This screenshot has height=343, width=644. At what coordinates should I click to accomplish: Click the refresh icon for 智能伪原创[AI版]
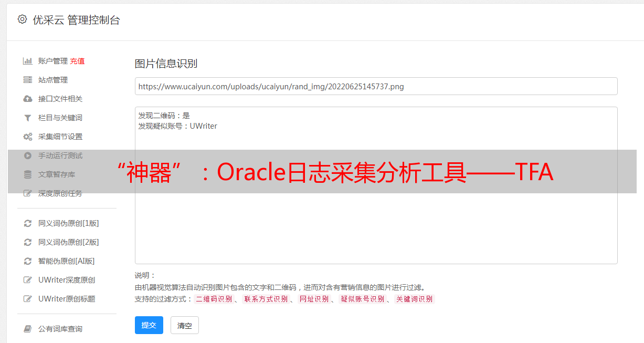(28, 261)
